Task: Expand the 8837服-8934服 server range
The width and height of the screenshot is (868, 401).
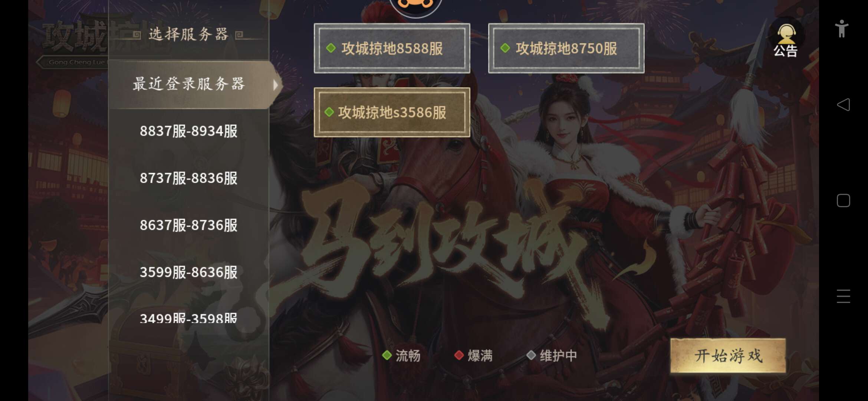Action: coord(188,131)
